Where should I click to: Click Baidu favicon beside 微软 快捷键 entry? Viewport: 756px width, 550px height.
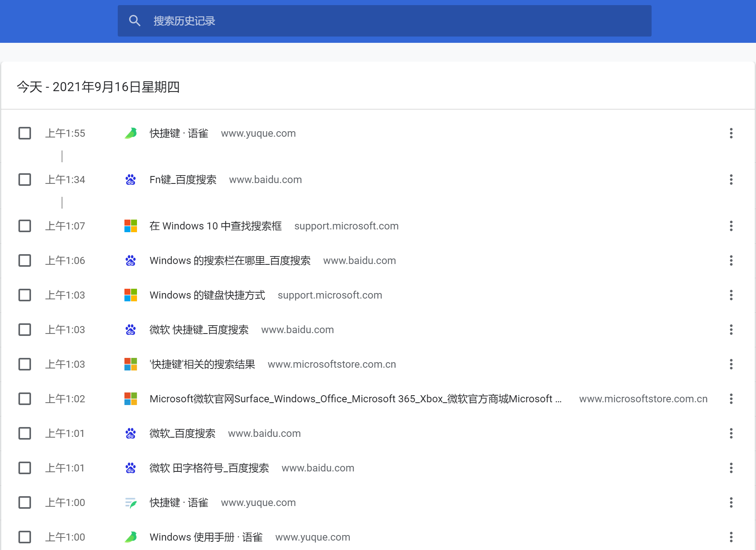tap(131, 330)
